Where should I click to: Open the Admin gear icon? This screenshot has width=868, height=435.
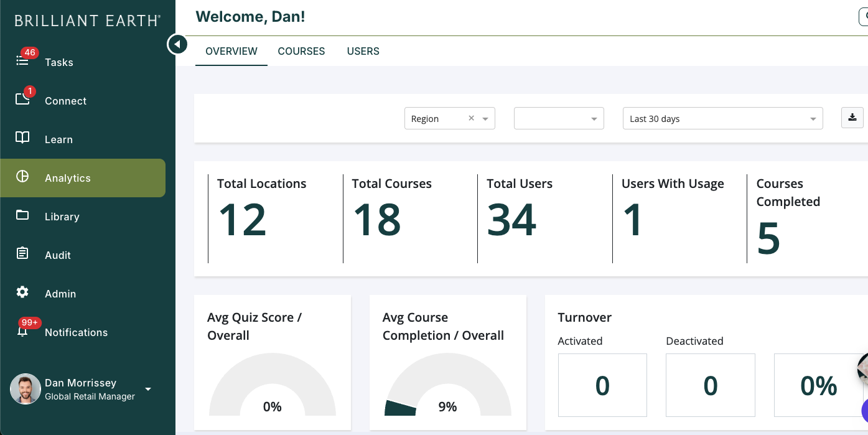click(x=22, y=292)
